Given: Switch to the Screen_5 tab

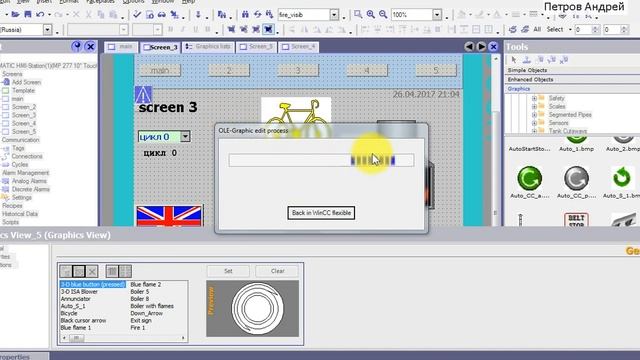Looking at the screenshot, I should (257, 47).
